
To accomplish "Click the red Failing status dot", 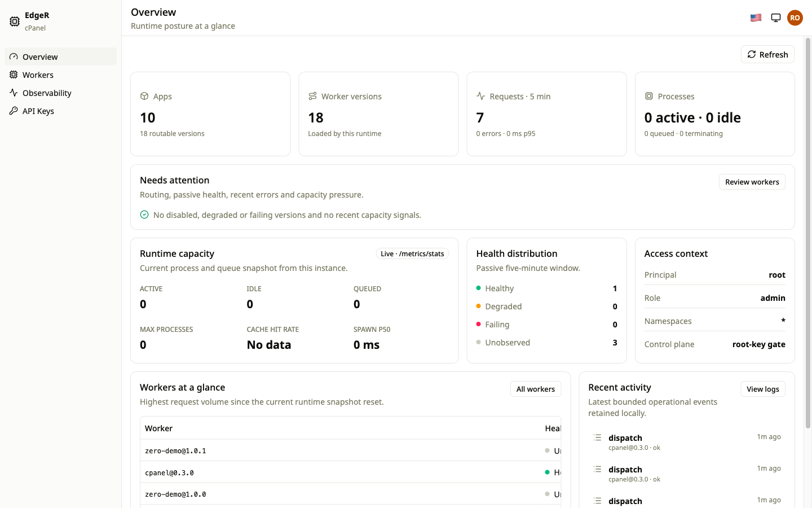I will (x=479, y=324).
